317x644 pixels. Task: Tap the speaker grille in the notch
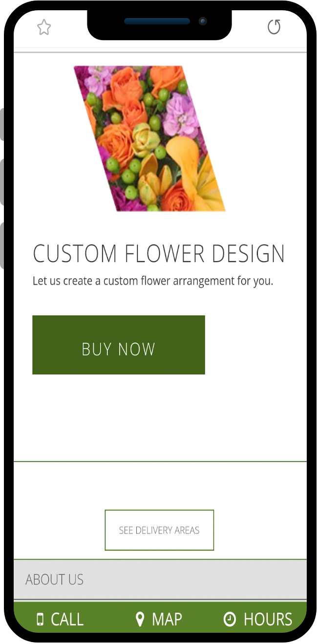pyautogui.click(x=157, y=22)
